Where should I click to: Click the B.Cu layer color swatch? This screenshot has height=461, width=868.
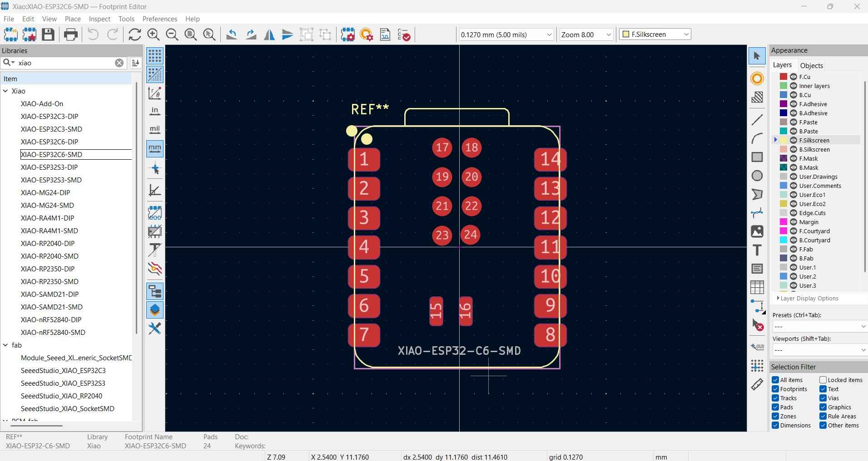[x=784, y=95]
